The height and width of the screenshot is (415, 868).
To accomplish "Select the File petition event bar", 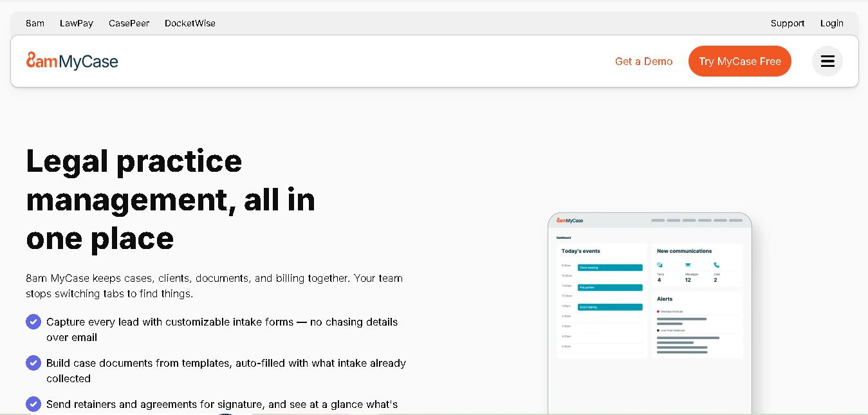I will click(x=610, y=288).
